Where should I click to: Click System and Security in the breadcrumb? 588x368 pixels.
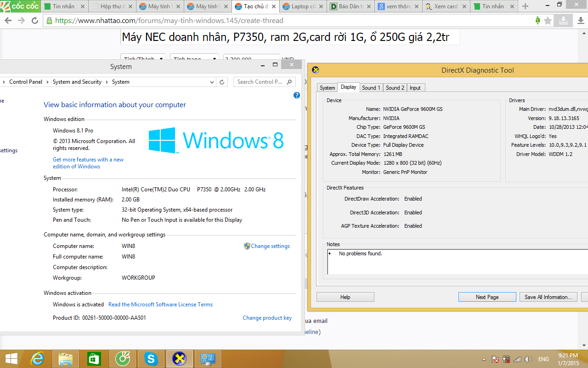click(77, 82)
